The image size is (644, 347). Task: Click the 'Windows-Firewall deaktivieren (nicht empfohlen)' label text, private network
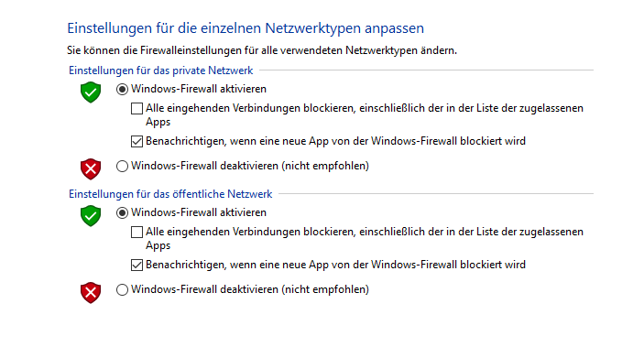(x=250, y=166)
